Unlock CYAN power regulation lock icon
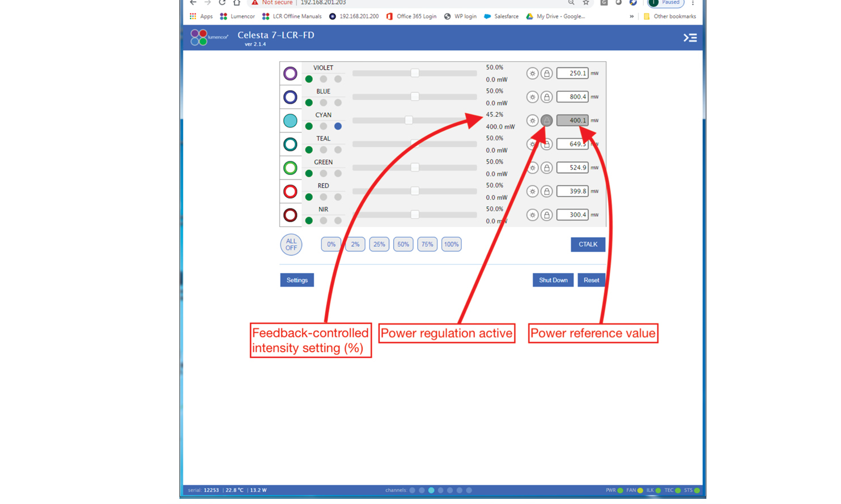841x504 pixels. [546, 121]
